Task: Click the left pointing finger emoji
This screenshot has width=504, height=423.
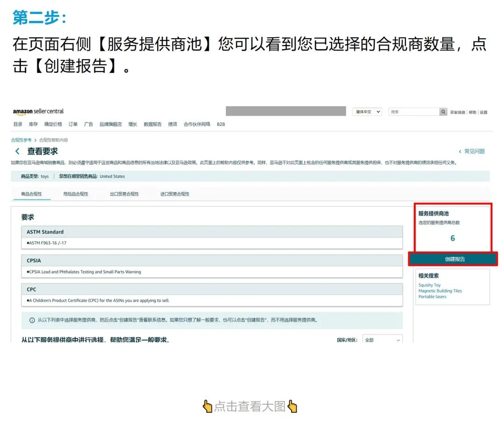Action: point(207,406)
